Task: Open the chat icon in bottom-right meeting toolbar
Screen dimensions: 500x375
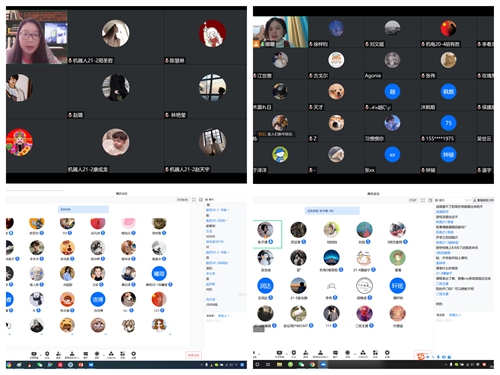Action: tap(335, 353)
